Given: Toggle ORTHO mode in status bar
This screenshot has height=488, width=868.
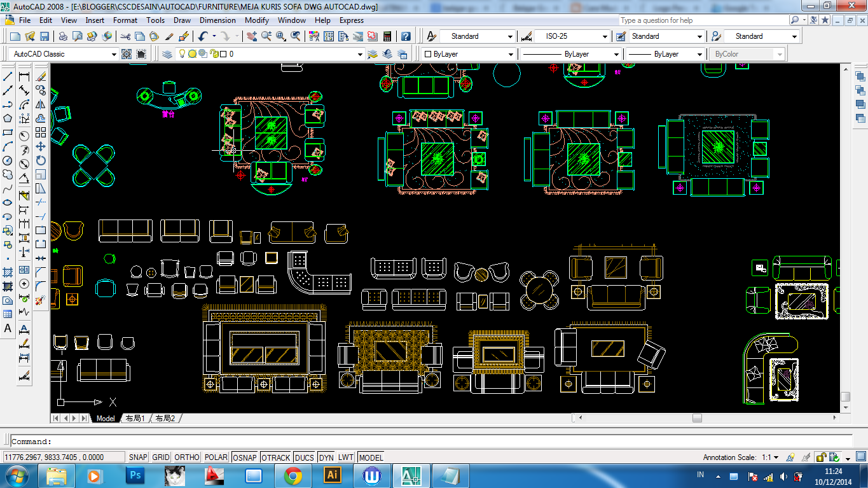Looking at the screenshot, I should (x=187, y=457).
